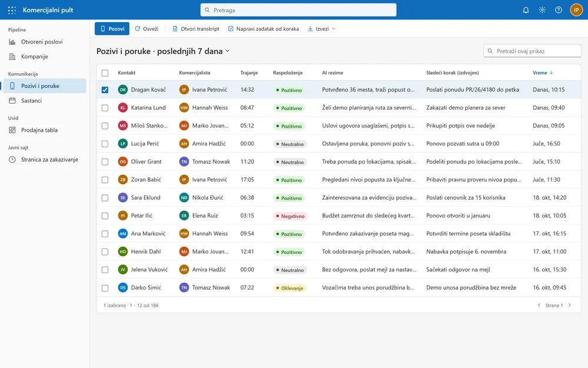Sort by the Vreme column header
The width and height of the screenshot is (588, 368).
click(x=543, y=73)
